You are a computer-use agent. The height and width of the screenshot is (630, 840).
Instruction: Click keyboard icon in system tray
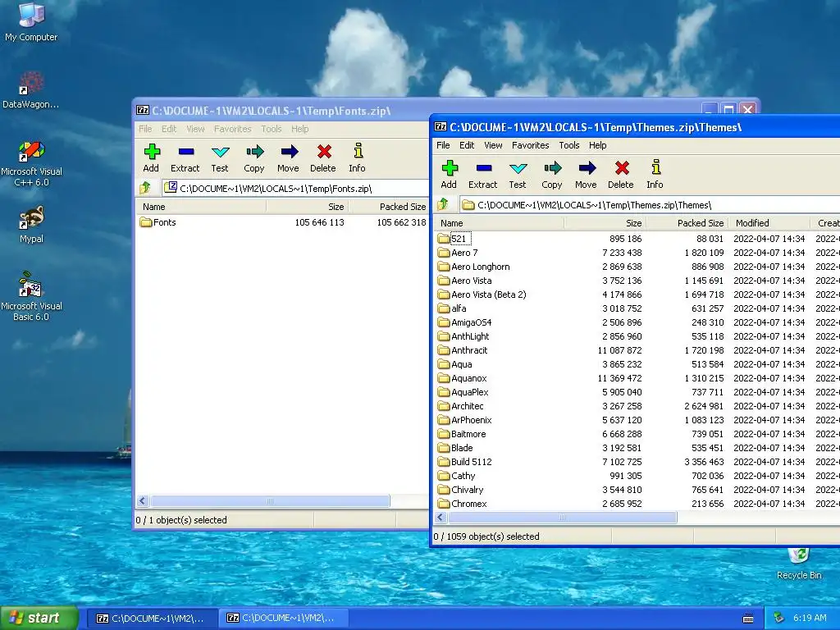[748, 619]
